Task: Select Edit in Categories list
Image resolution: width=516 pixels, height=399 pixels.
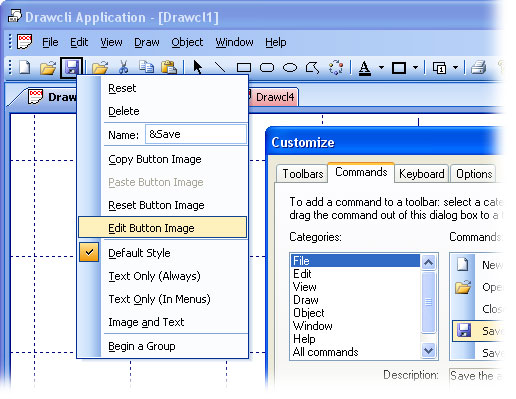Action: (x=356, y=274)
